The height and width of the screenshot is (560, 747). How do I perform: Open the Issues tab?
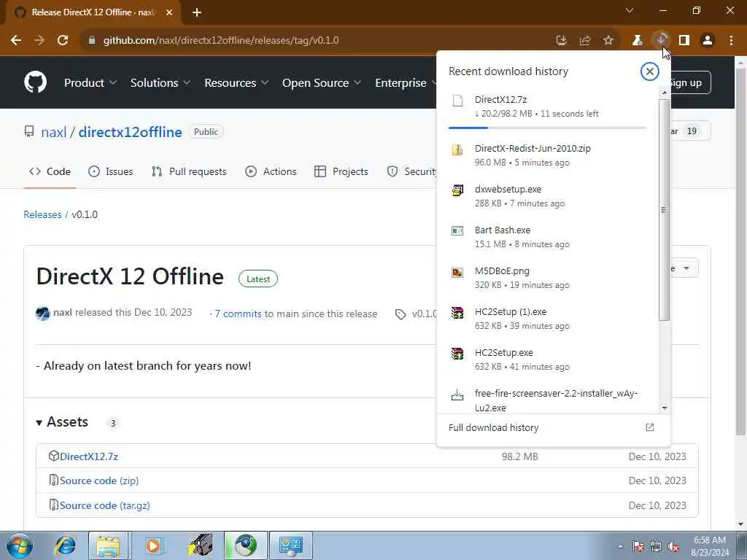[x=111, y=171]
